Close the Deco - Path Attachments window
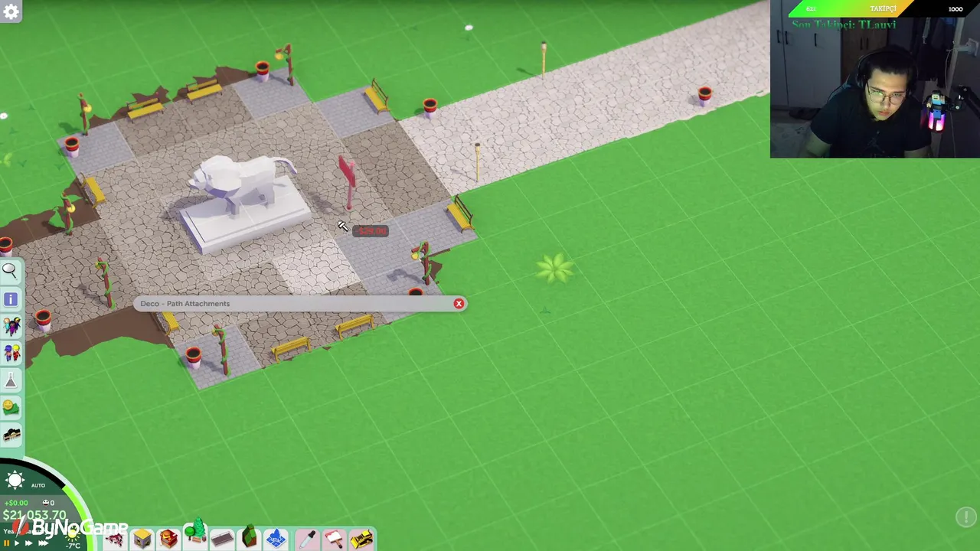This screenshot has width=980, height=551. tap(459, 304)
